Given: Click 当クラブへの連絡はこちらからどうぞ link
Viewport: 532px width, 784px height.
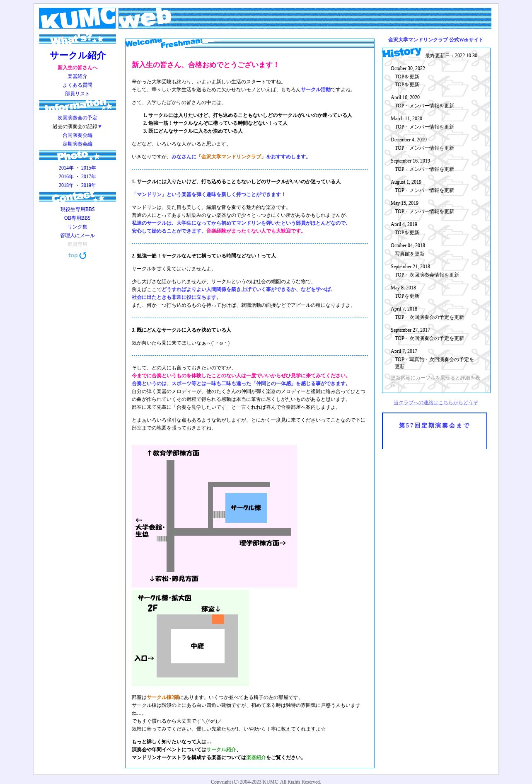Looking at the screenshot, I should 436,403.
